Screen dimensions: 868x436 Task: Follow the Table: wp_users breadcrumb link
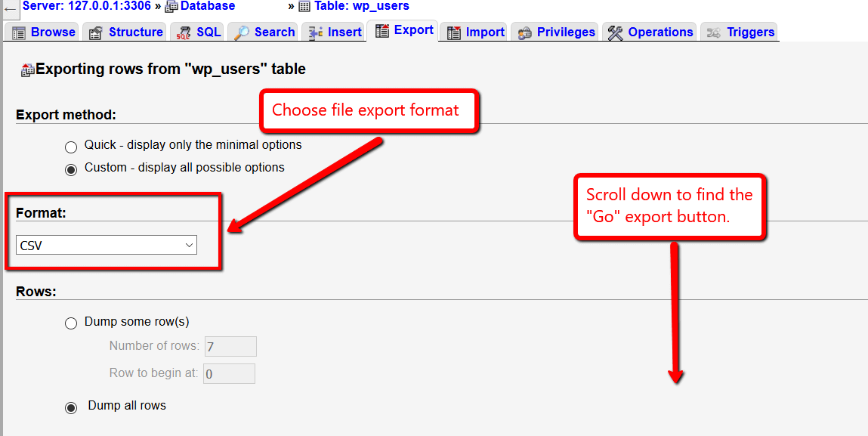(x=361, y=6)
